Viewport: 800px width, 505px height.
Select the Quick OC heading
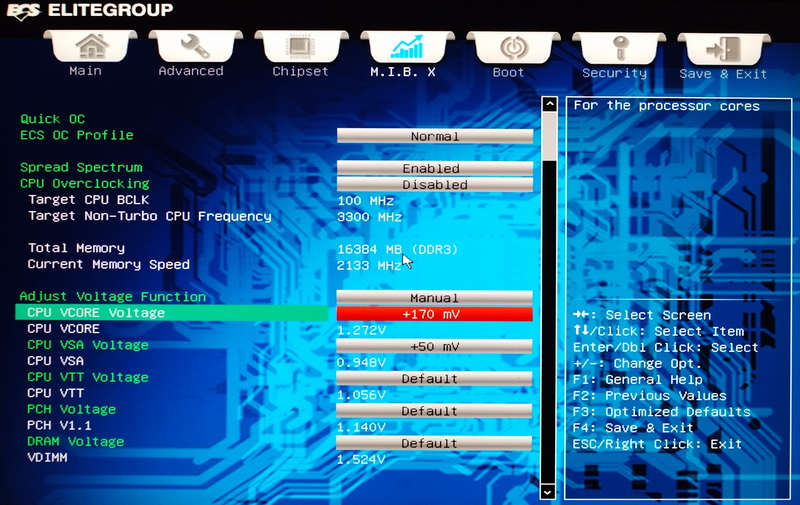click(53, 119)
